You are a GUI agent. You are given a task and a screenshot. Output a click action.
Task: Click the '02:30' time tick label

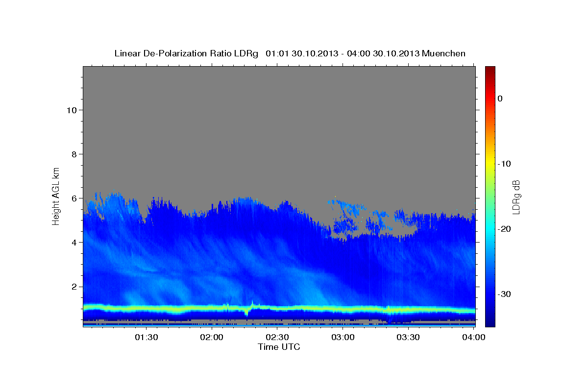click(277, 337)
